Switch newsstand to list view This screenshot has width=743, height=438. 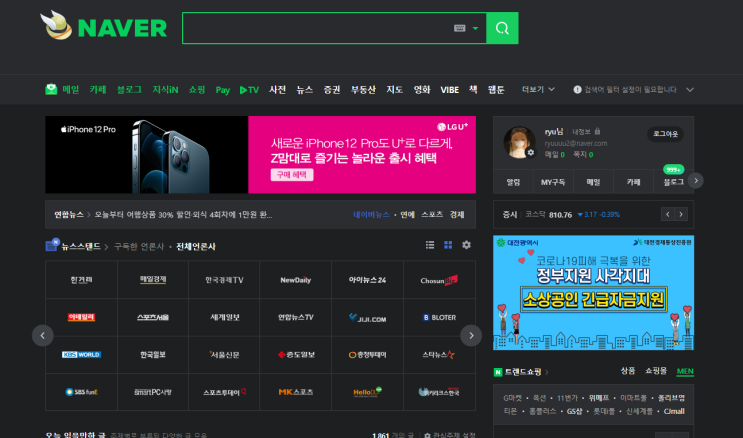pyautogui.click(x=430, y=245)
